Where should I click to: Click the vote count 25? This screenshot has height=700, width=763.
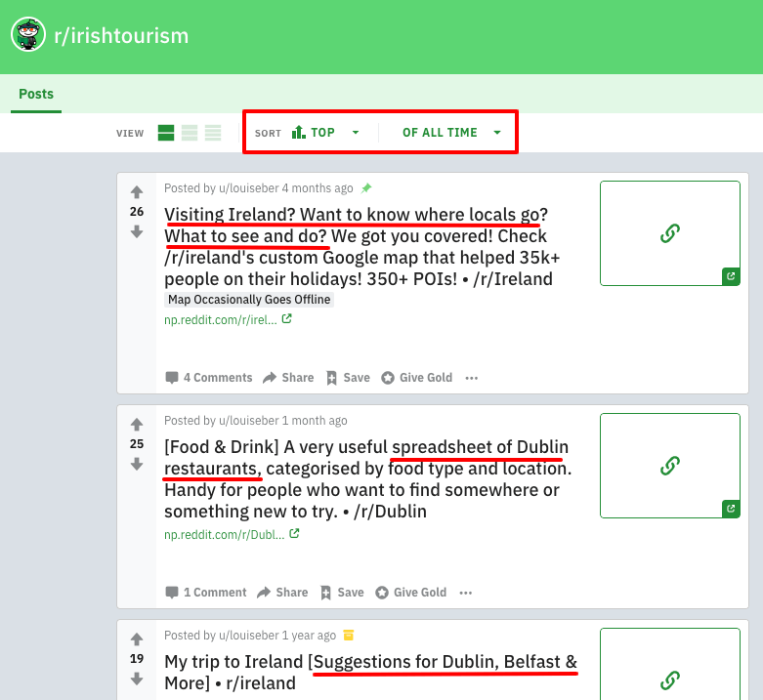click(137, 444)
